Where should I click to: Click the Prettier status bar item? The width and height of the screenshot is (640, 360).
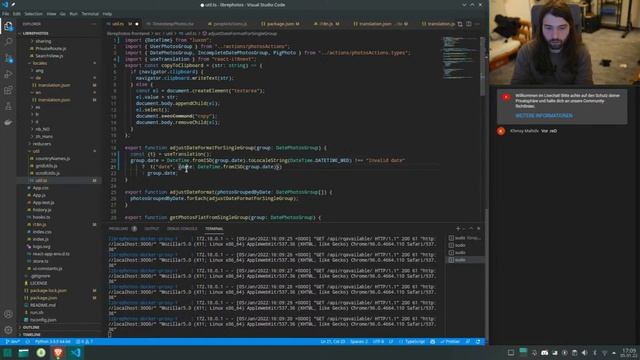(450, 342)
